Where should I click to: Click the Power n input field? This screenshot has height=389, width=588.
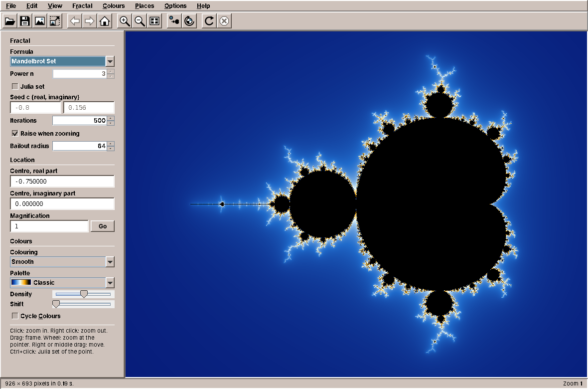click(x=80, y=74)
